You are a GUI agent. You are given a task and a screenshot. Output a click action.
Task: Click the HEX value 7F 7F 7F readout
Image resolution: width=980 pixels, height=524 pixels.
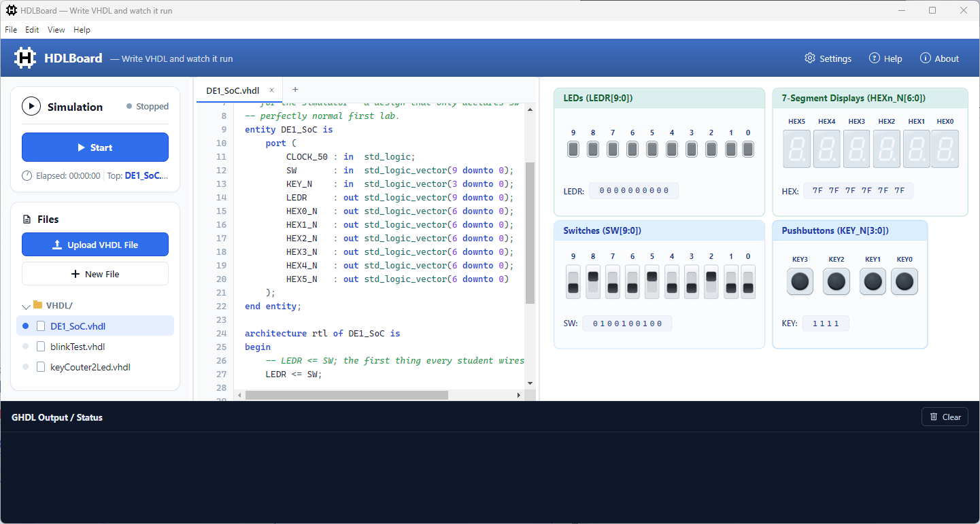pos(858,191)
